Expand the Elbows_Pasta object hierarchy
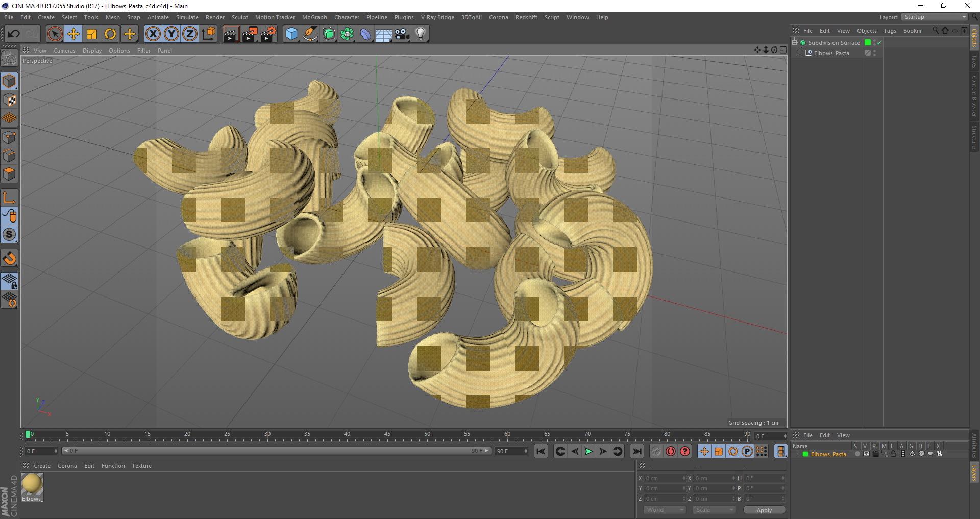The width and height of the screenshot is (980, 519). (800, 53)
